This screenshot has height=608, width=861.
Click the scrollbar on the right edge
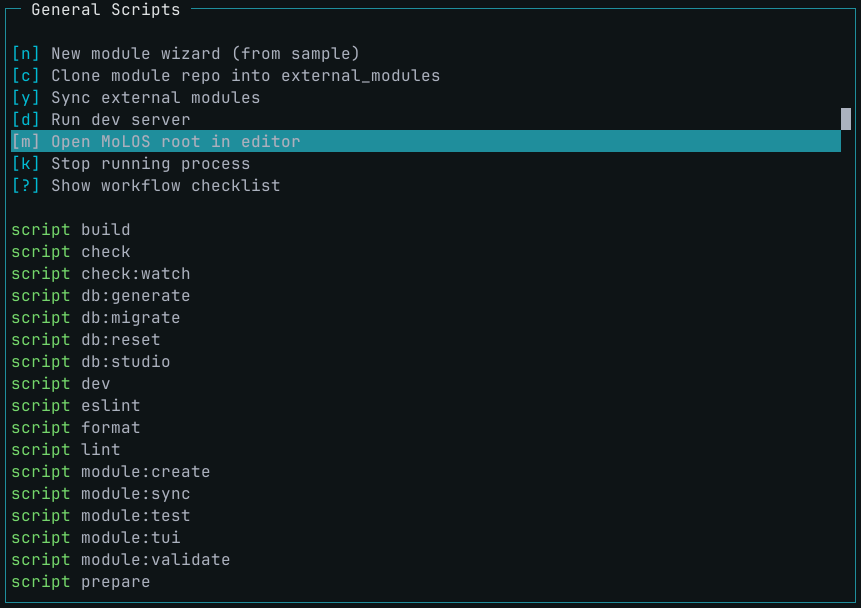[845, 119]
